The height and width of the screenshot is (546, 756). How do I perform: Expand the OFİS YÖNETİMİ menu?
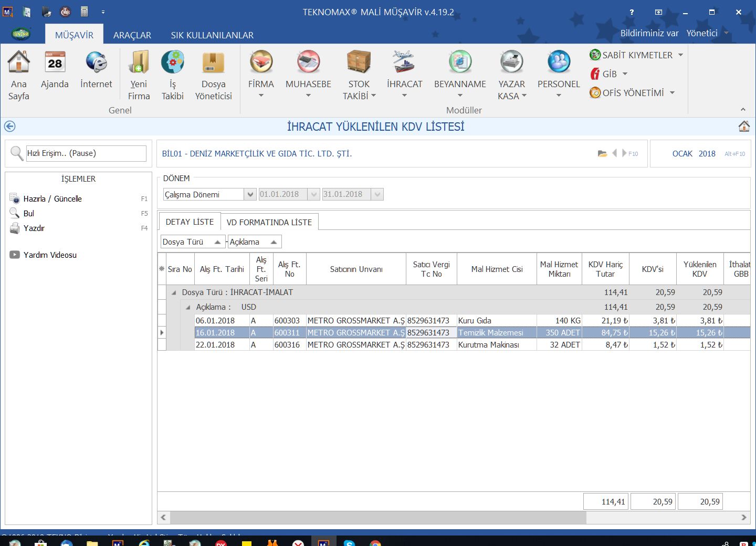pyautogui.click(x=672, y=93)
